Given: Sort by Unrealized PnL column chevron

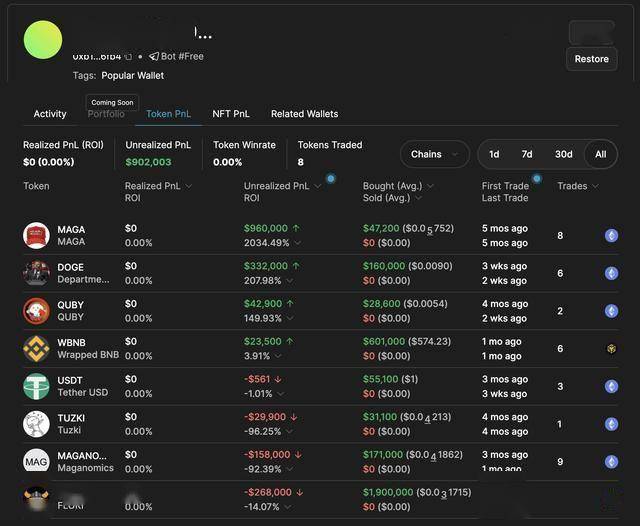Looking at the screenshot, I should coord(318,186).
